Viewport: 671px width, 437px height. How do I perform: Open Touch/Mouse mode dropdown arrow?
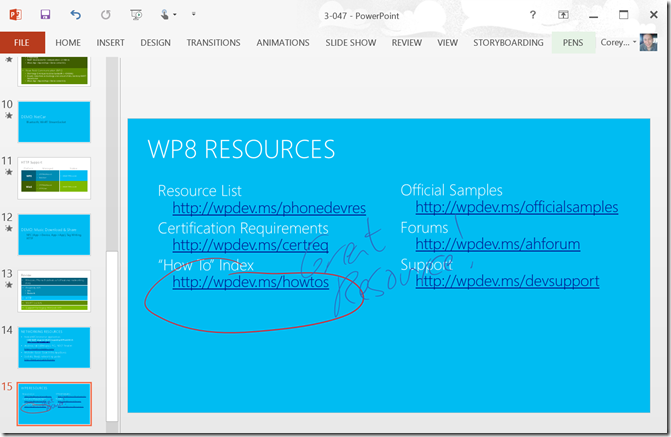coord(175,15)
